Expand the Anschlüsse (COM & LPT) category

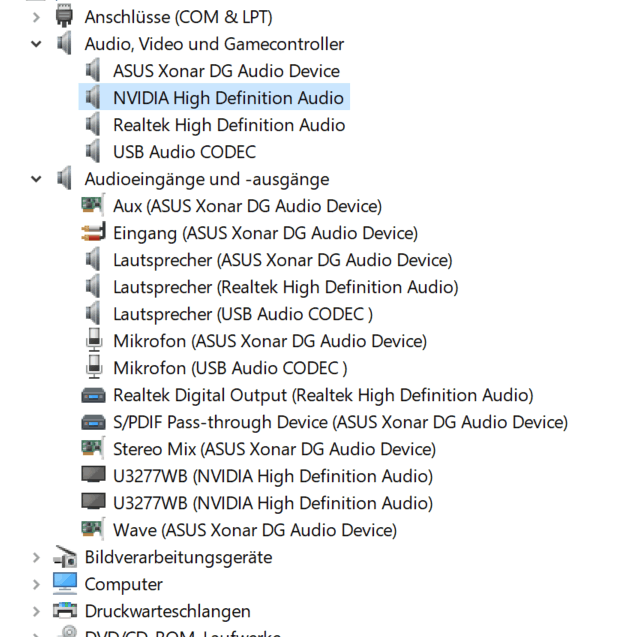(x=36, y=17)
